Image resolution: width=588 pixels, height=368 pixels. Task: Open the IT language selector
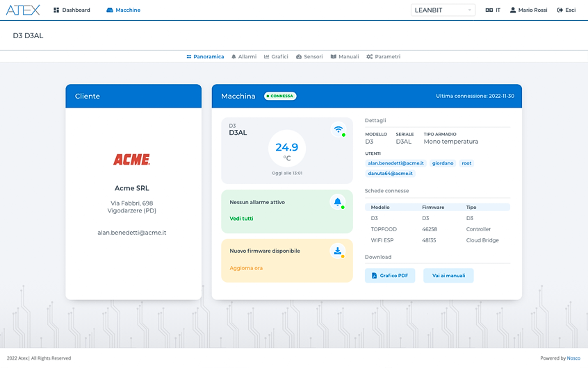(x=493, y=10)
